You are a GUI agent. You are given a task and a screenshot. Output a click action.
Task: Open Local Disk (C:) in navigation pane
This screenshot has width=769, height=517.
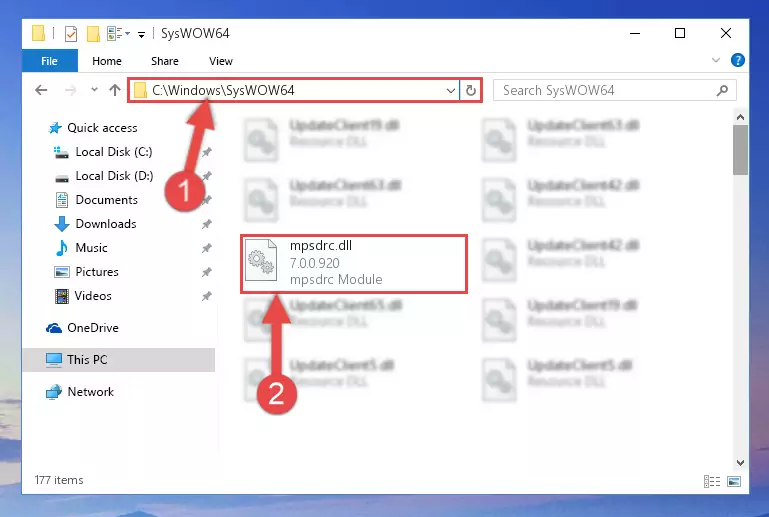point(114,152)
